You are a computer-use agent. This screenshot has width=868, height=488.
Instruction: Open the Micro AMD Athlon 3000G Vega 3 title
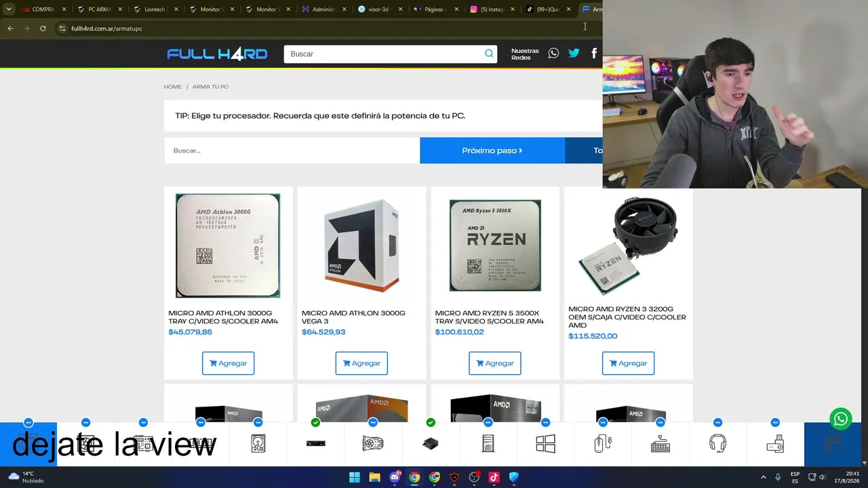point(353,317)
